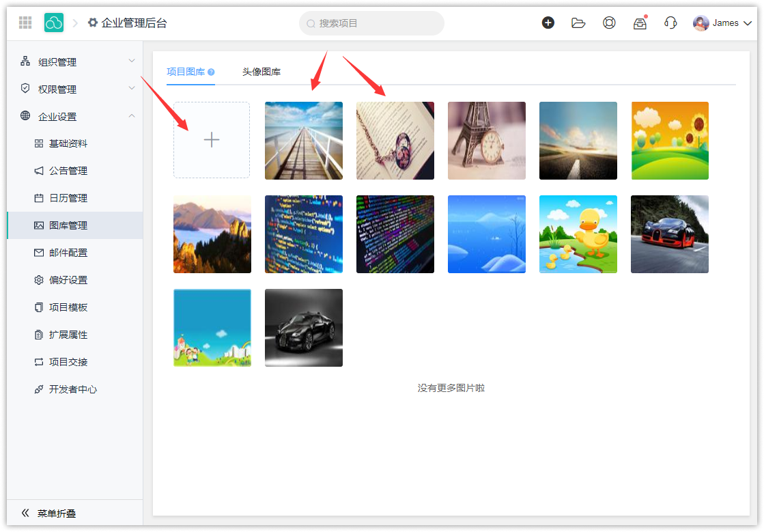The image size is (764, 532).
Task: Expand the 组织管理 chevron
Action: coord(132,61)
